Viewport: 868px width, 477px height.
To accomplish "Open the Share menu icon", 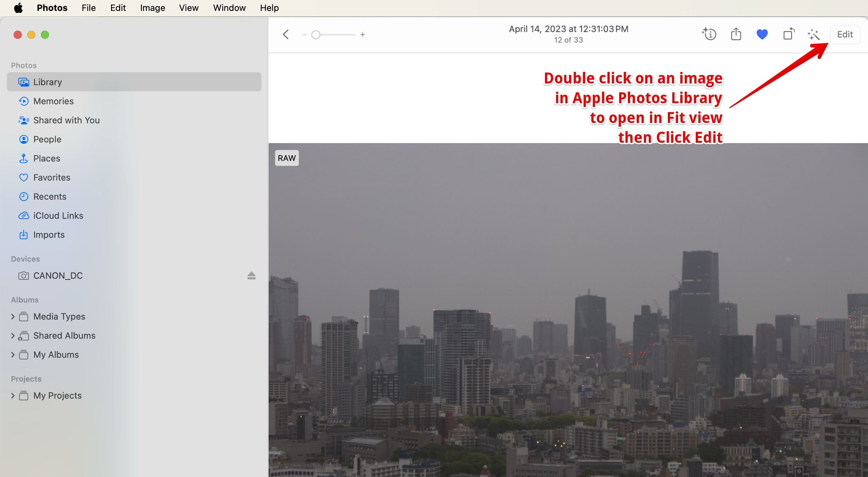I will pos(736,34).
